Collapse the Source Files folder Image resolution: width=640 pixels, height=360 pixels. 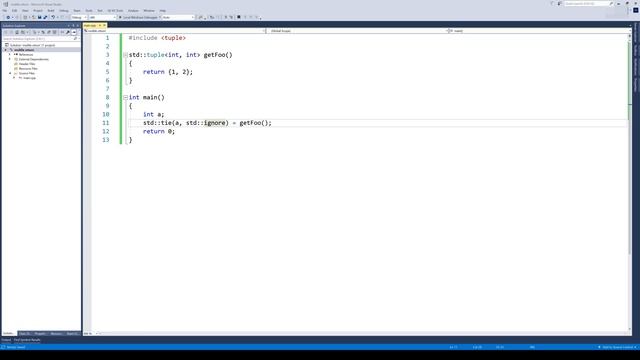pos(10,73)
